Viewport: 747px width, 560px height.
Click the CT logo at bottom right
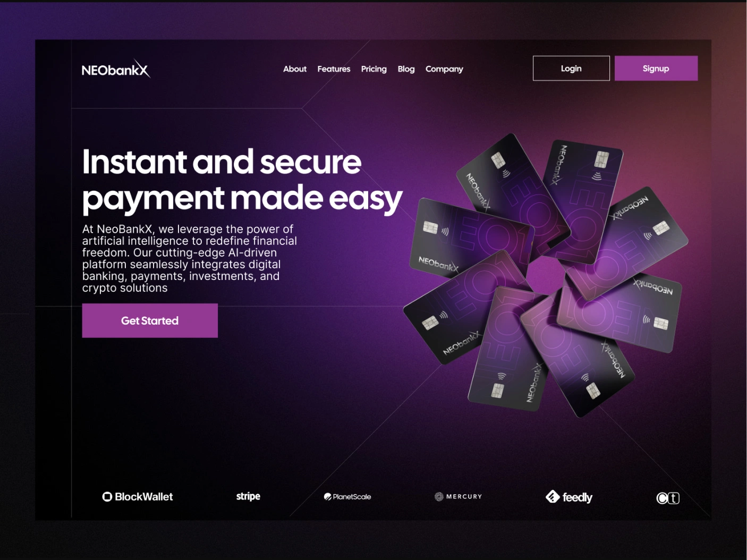668,498
